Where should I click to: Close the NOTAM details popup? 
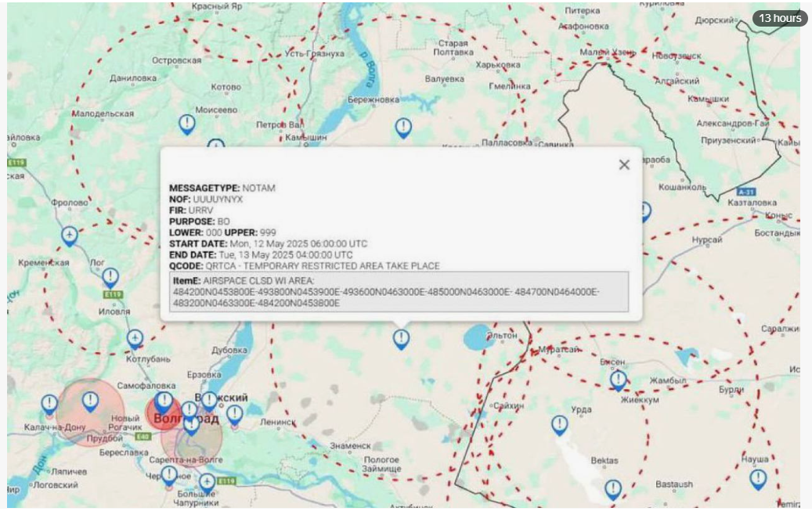tap(624, 164)
